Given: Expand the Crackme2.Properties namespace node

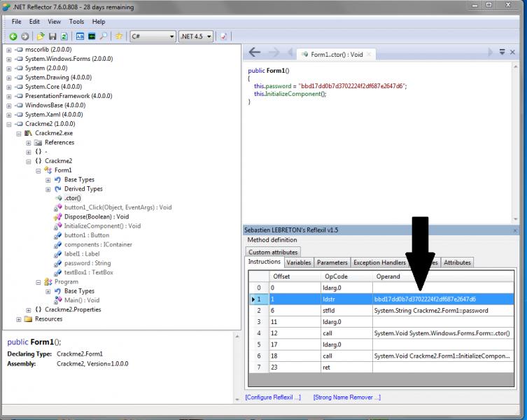Looking at the screenshot, I should pos(29,309).
